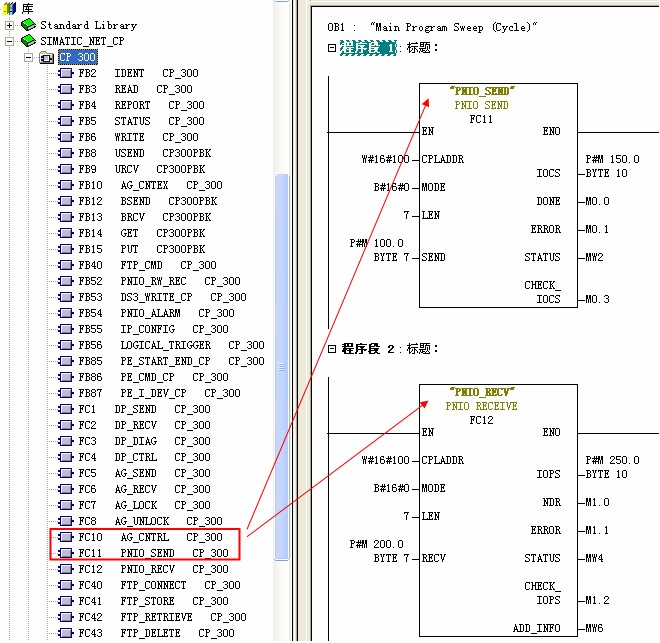Select FB13 BRCV block icon
This screenshot has height=643, width=660.
(x=66, y=217)
